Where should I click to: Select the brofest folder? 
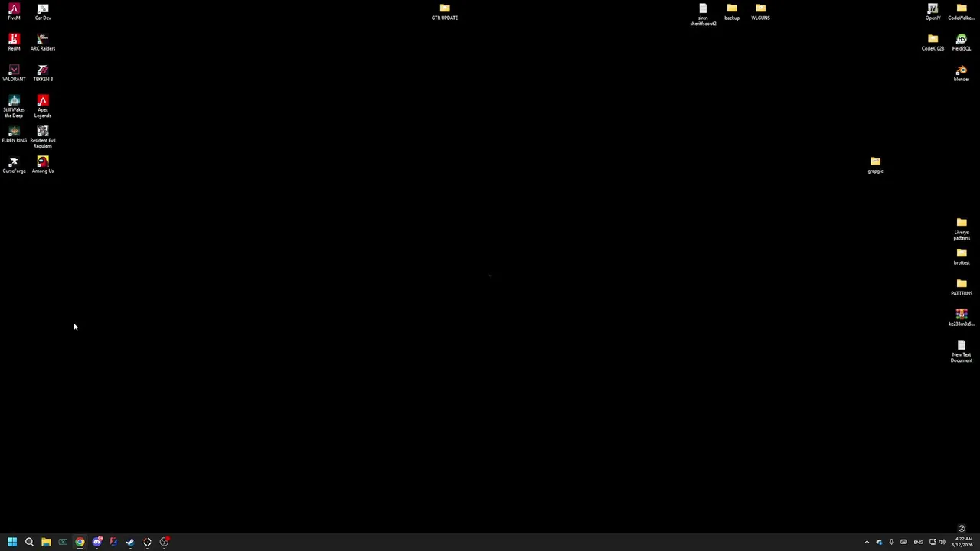tap(962, 256)
